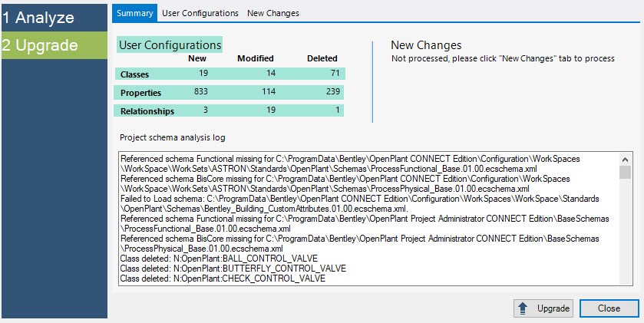Click the BALL_CONTROL_VALVE deleted log line
644x323 pixels.
[219, 259]
